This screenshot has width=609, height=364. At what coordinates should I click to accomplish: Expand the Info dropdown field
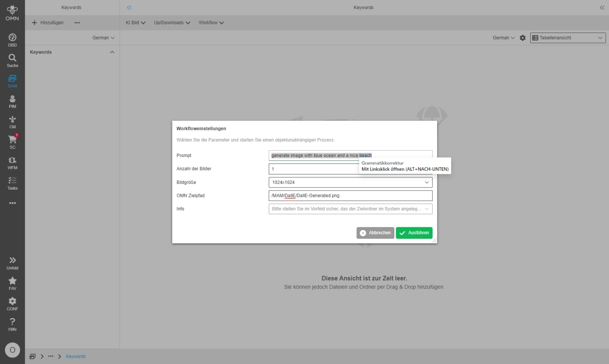[350, 209]
